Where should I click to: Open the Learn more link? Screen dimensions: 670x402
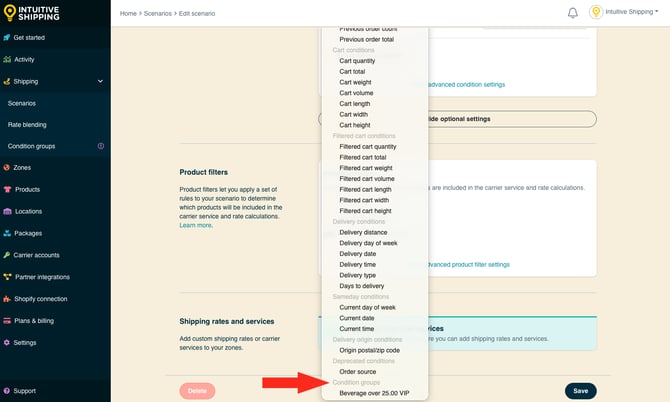click(195, 225)
